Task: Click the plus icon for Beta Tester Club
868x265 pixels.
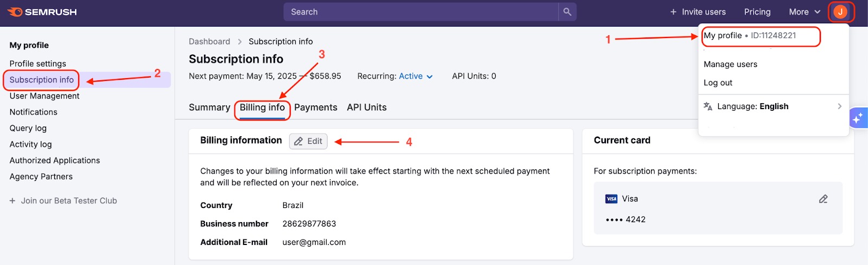Action: point(12,201)
